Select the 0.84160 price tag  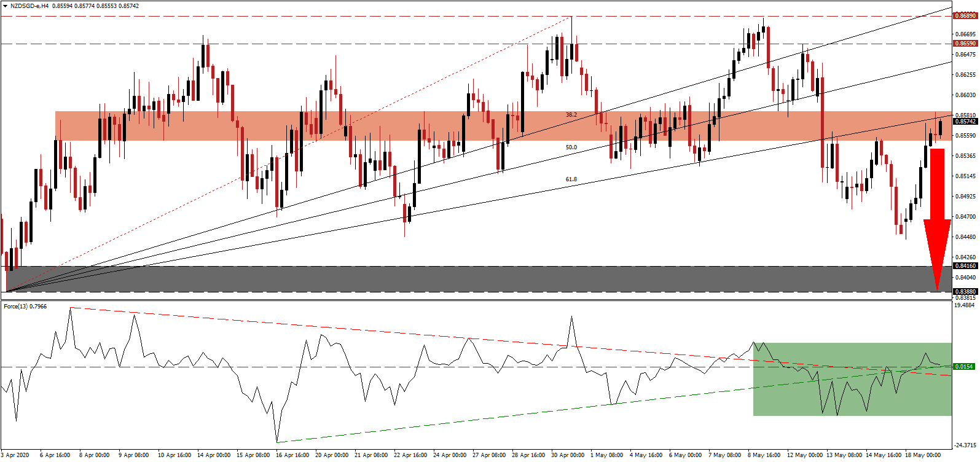[x=964, y=266]
